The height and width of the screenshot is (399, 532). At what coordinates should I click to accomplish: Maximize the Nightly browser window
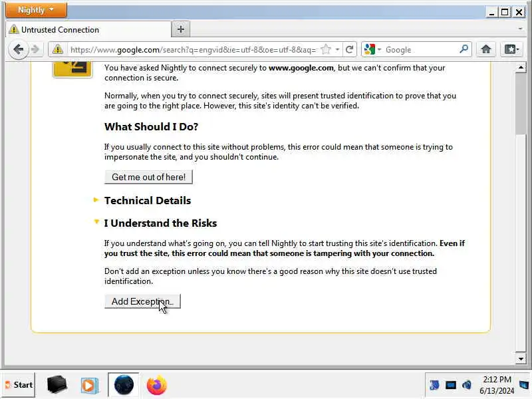tap(505, 13)
